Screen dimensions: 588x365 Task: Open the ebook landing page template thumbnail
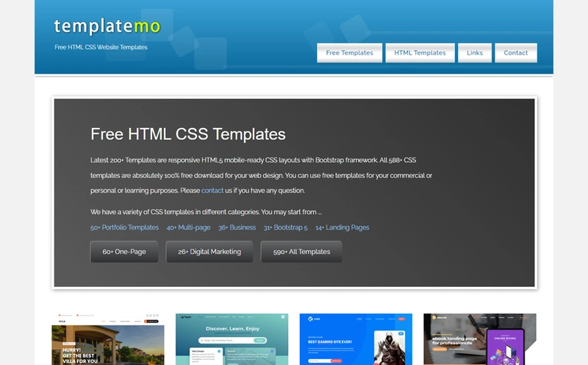[480, 339]
